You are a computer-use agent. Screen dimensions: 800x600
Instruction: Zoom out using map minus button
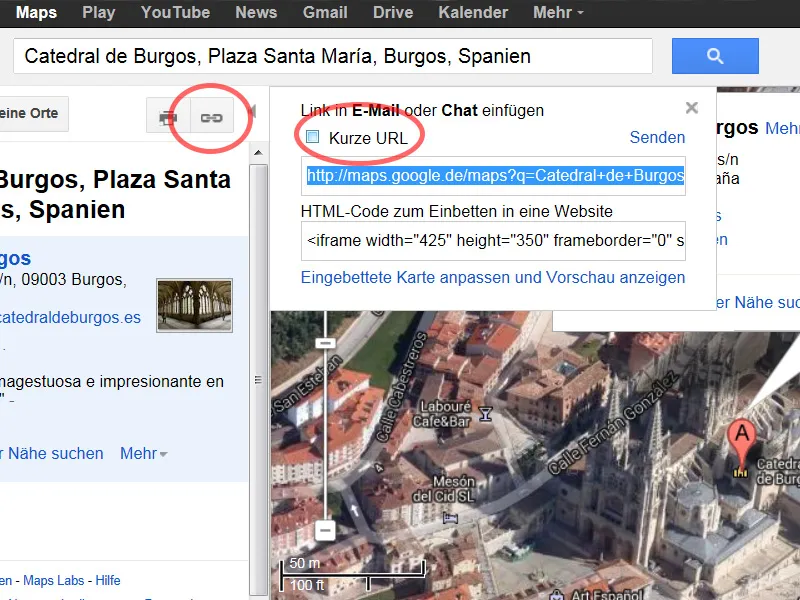coord(325,530)
